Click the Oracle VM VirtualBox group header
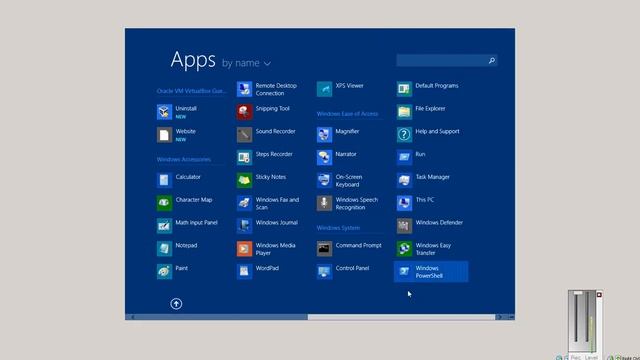The image size is (640, 360). [191, 91]
